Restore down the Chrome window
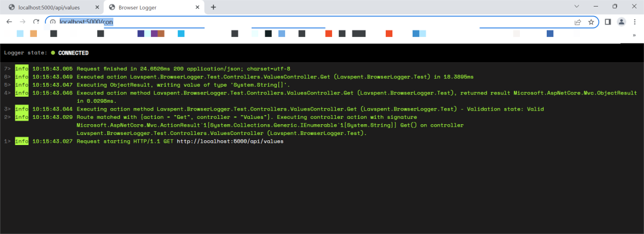The image size is (644, 234). tap(614, 6)
